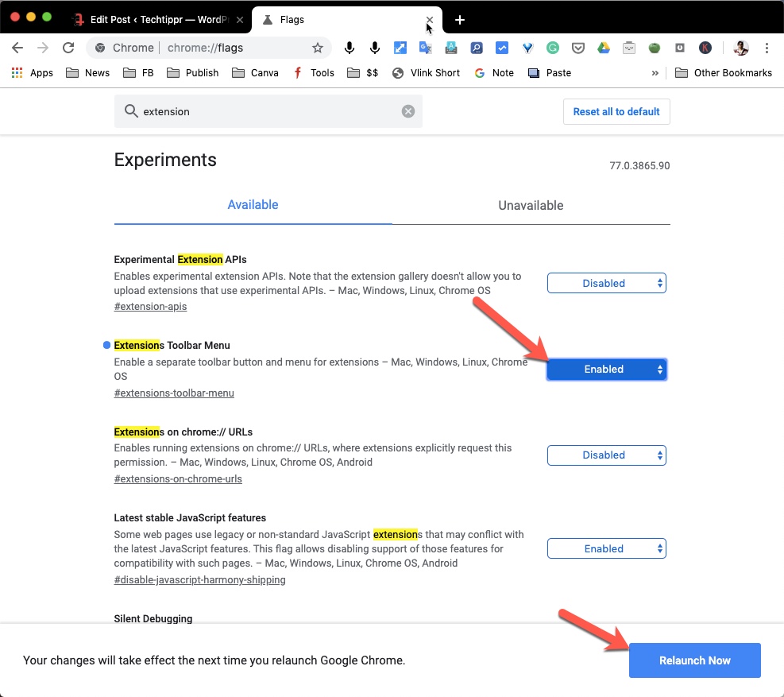Click the search flags input field
Screen dimensions: 784x697
point(268,111)
